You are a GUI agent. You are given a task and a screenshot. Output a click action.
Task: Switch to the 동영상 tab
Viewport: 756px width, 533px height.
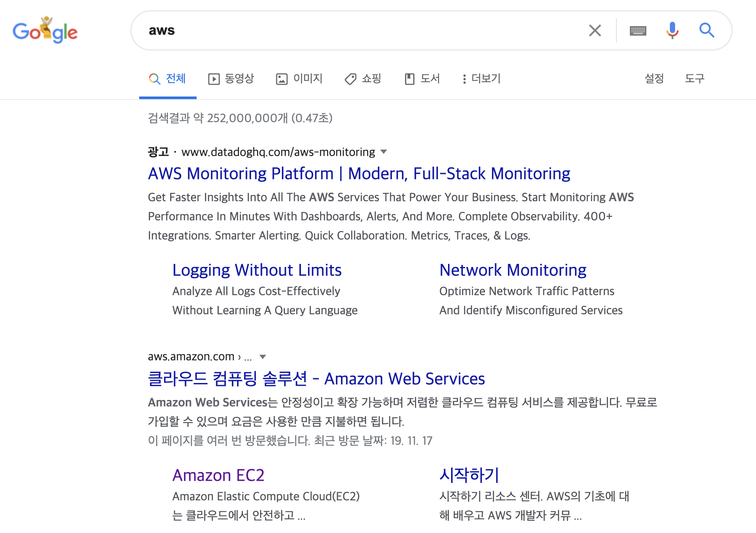click(x=231, y=79)
